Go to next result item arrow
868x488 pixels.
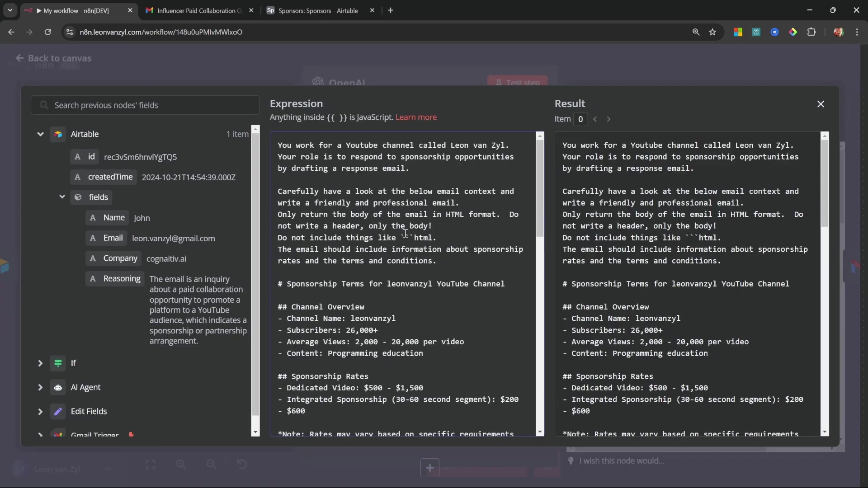tap(609, 119)
